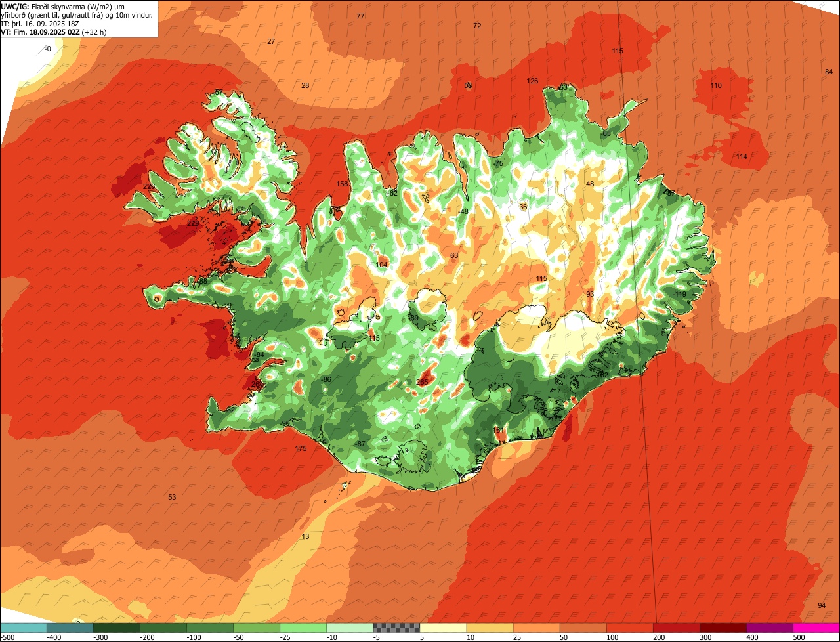Image resolution: width=840 pixels, height=642 pixels.
Task: Click the checkered -5 to 5 legend swatch
Action: (396, 628)
